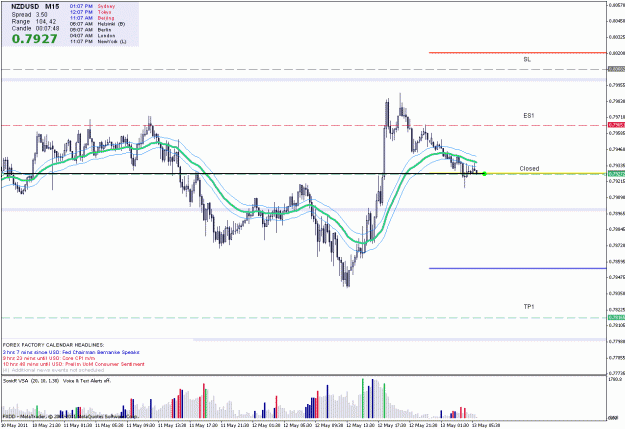Click the 12 May 13:30 time axis label

(361, 425)
